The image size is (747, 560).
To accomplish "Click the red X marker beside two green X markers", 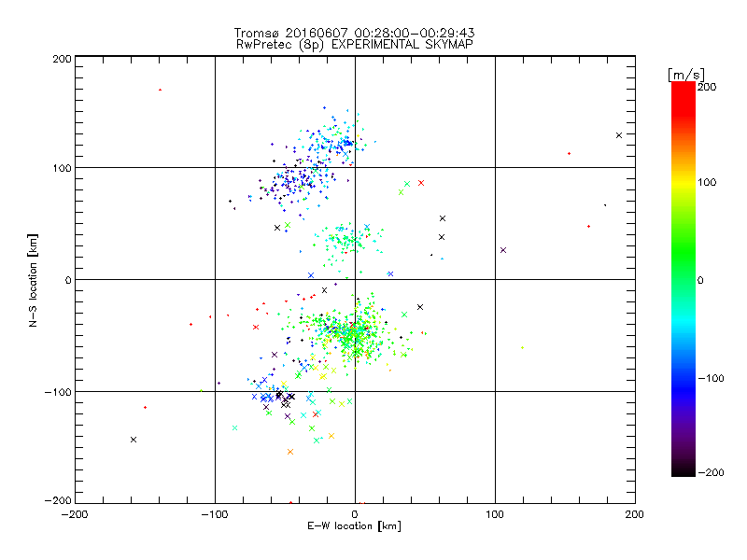I will [x=421, y=183].
